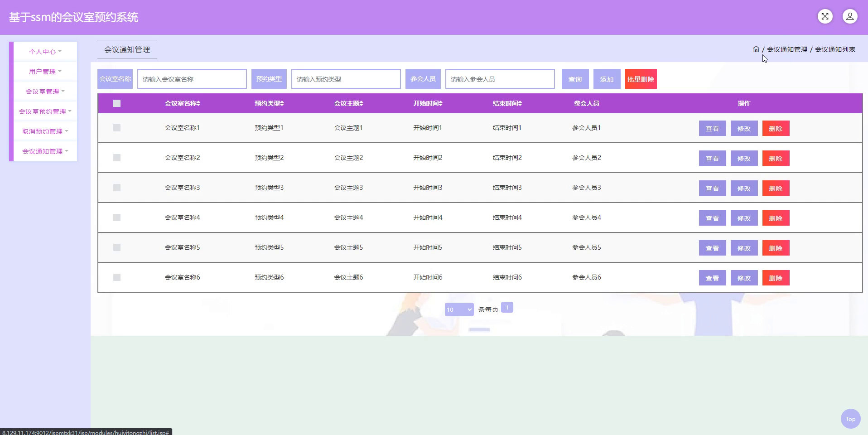This screenshot has width=868, height=435.
Task: Sort by 结束时间 column arrows
Action: 520,103
